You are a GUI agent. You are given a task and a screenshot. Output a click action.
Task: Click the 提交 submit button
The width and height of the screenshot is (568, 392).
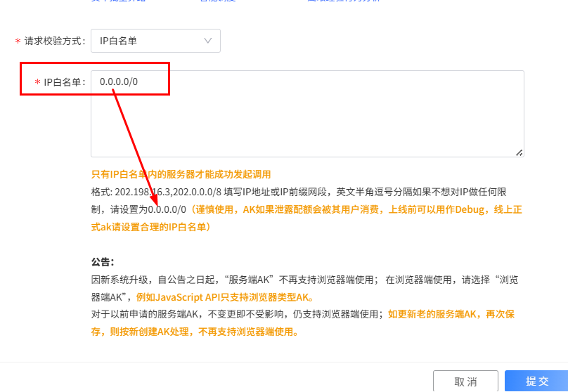(536, 381)
